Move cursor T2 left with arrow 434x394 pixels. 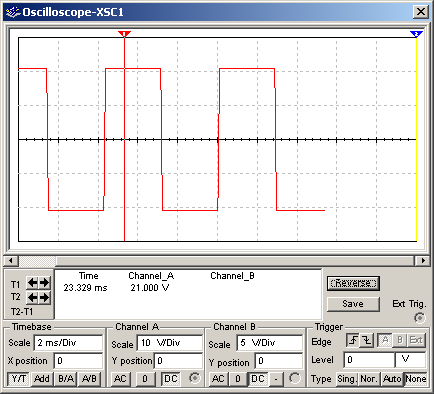pos(32,297)
